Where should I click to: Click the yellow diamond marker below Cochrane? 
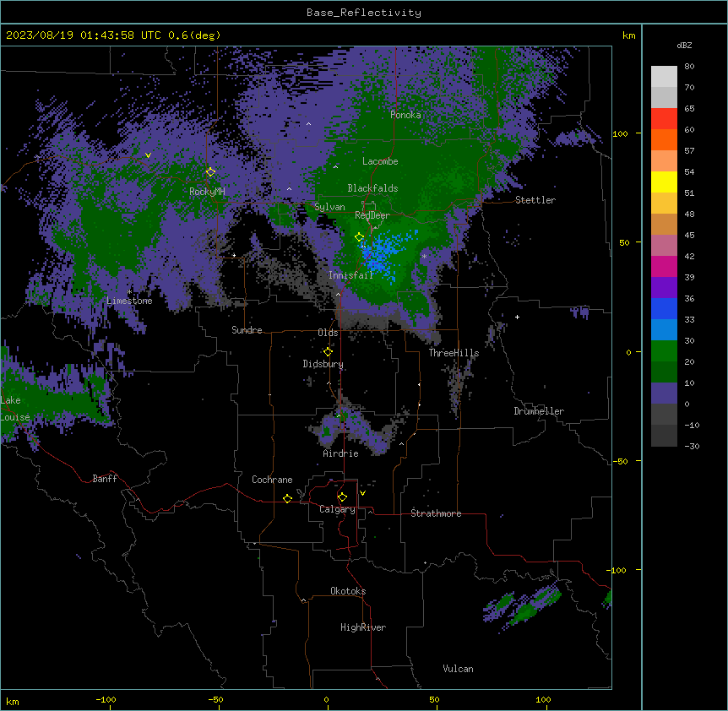pos(287,498)
